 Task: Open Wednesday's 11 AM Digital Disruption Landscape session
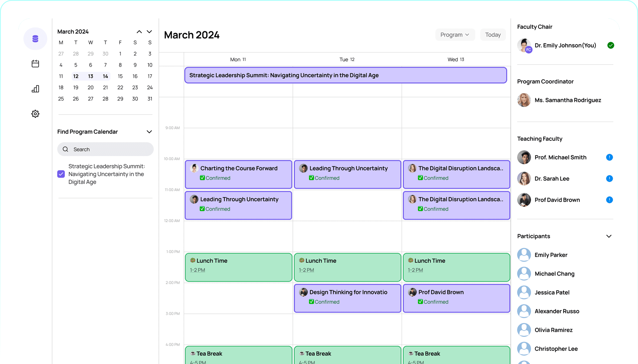[x=457, y=205]
